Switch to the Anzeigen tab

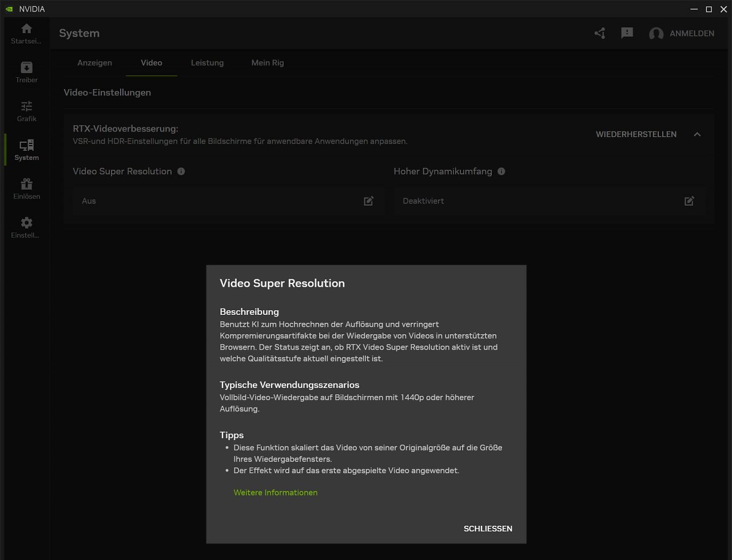(x=95, y=63)
